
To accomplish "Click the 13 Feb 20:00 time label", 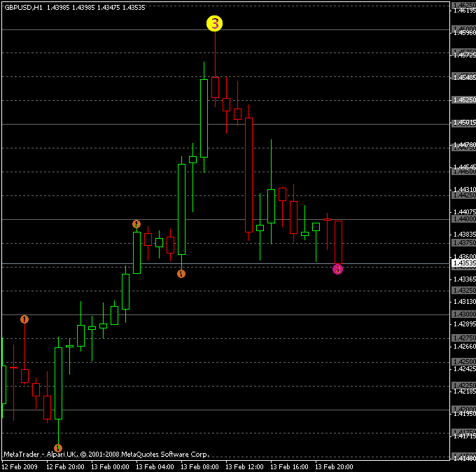I will coord(334,466).
